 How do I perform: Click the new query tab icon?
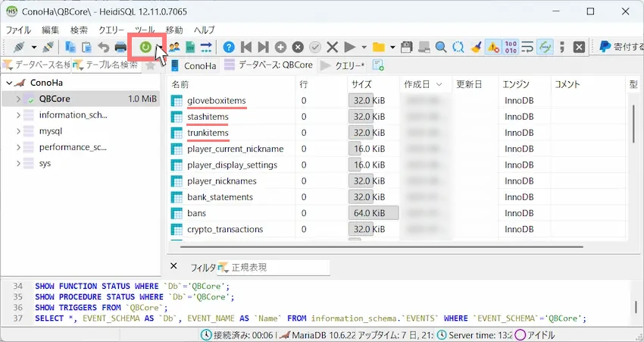click(378, 65)
